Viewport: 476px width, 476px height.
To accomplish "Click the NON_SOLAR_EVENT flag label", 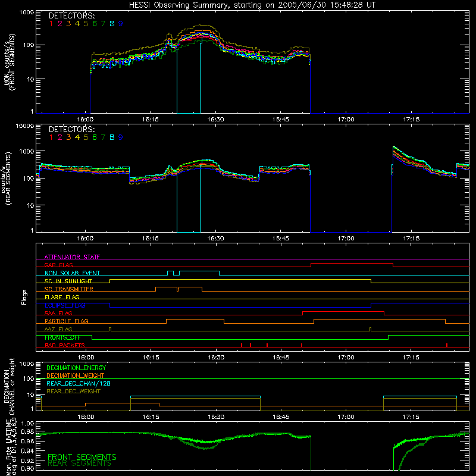I will tap(72, 273).
